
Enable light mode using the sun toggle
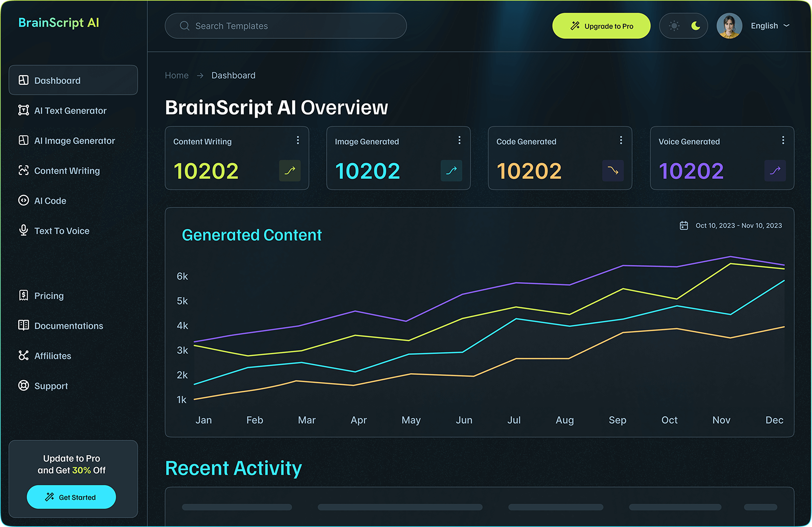tap(673, 25)
